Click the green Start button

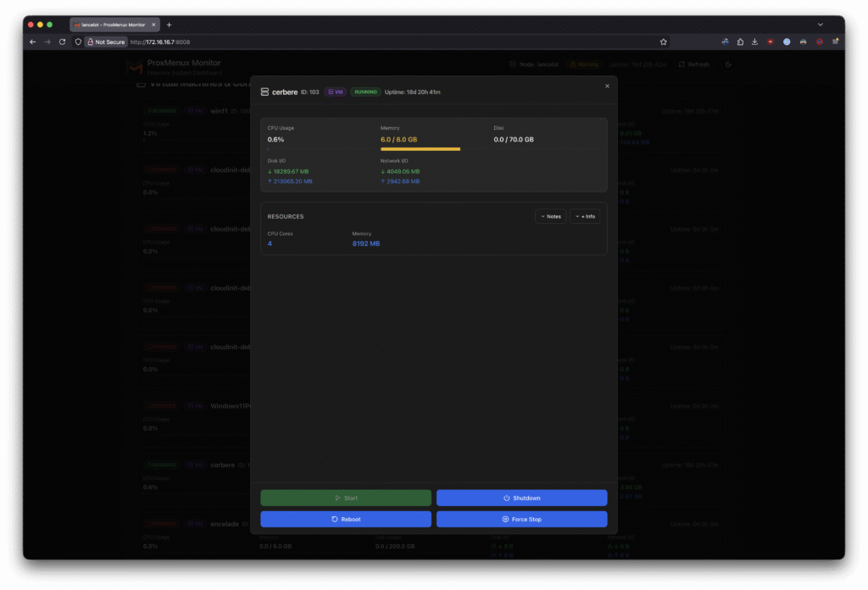[345, 498]
